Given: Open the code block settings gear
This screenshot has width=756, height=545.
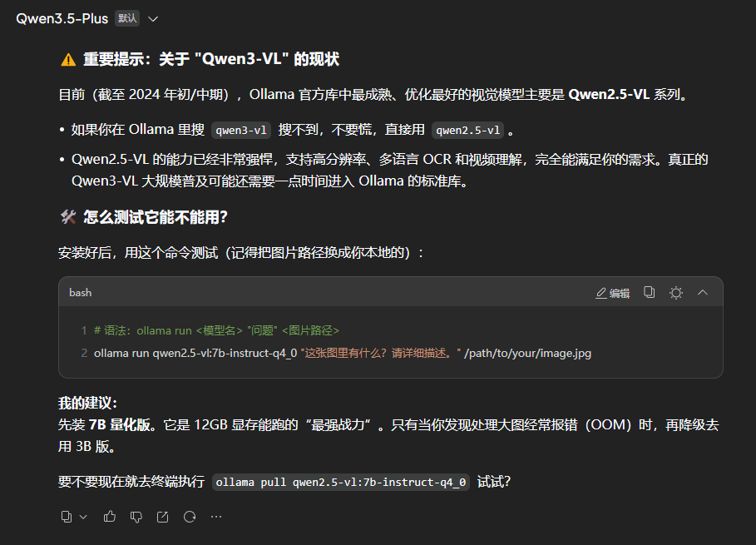Looking at the screenshot, I should [675, 292].
